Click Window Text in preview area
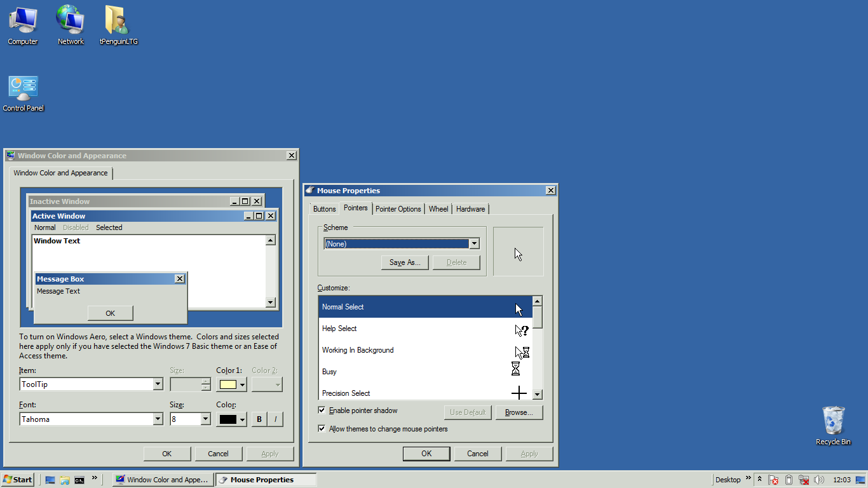The width and height of the screenshot is (868, 488). [57, 241]
